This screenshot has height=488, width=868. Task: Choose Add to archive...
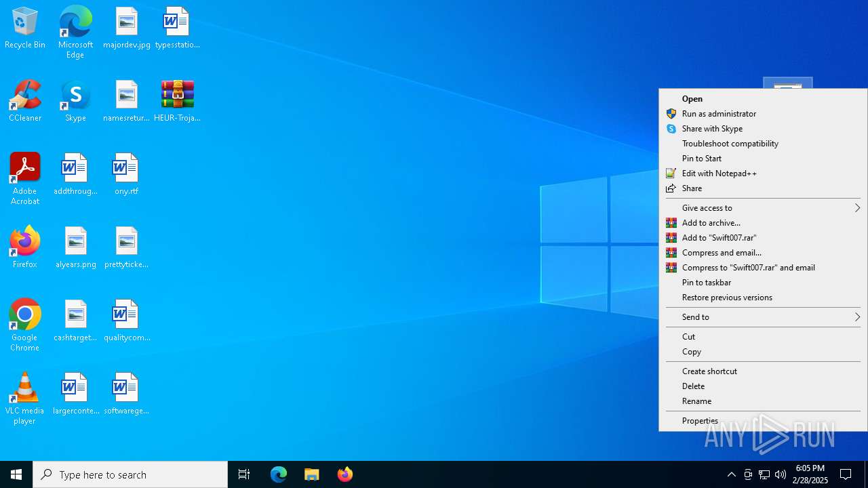pos(763,223)
